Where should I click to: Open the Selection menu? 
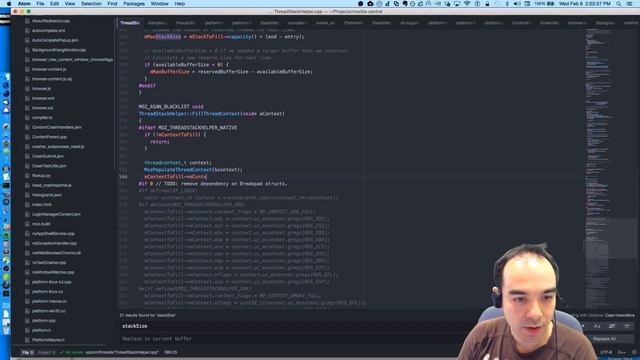[91, 4]
